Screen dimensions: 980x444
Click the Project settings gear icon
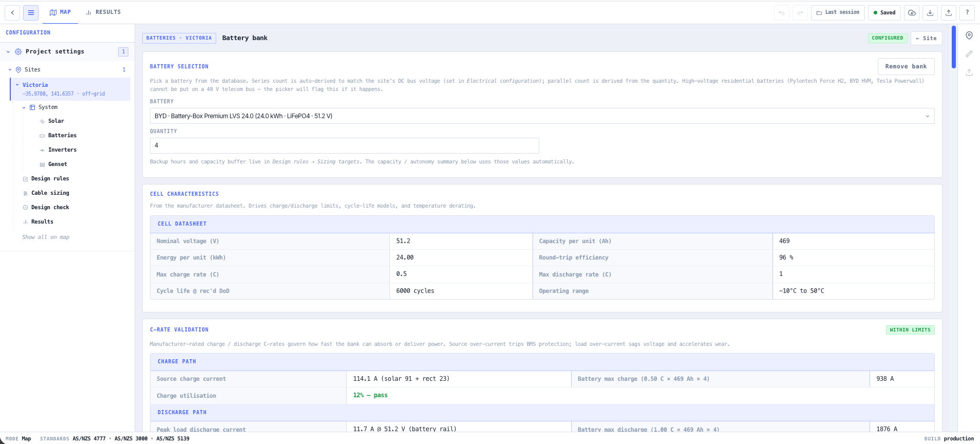[18, 51]
